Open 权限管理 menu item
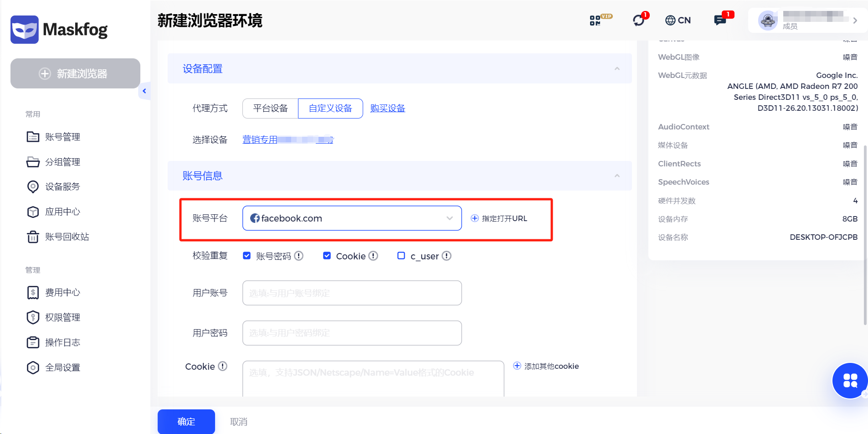 [62, 317]
